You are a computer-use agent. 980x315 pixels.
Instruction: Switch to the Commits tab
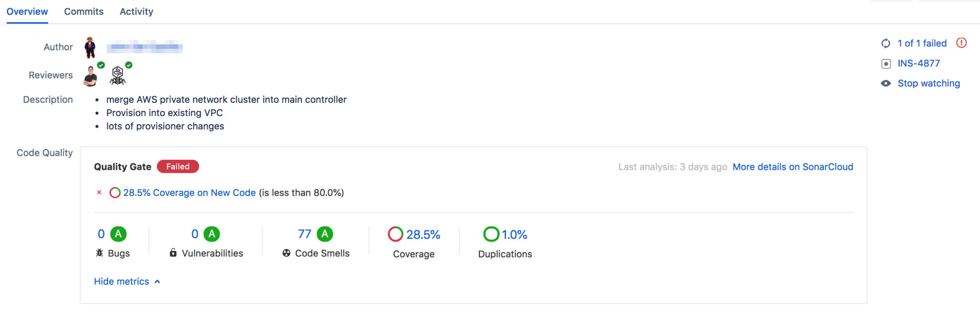point(84,11)
